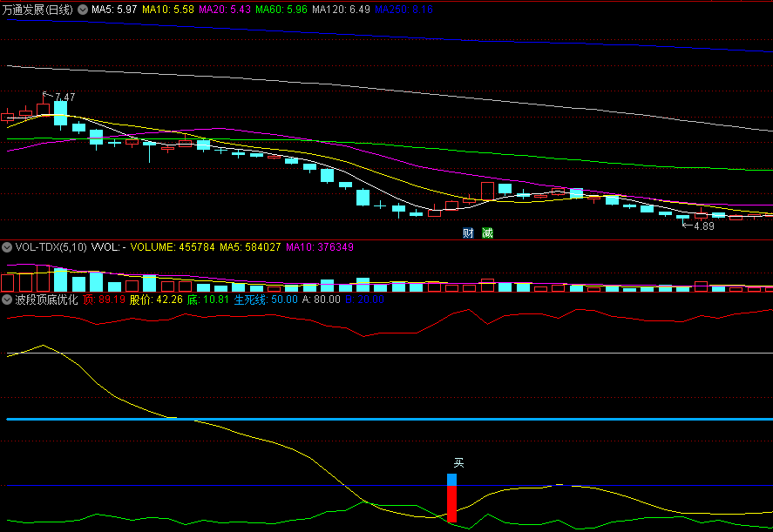Select the MA250: 8.16 moving average label

pos(403,10)
